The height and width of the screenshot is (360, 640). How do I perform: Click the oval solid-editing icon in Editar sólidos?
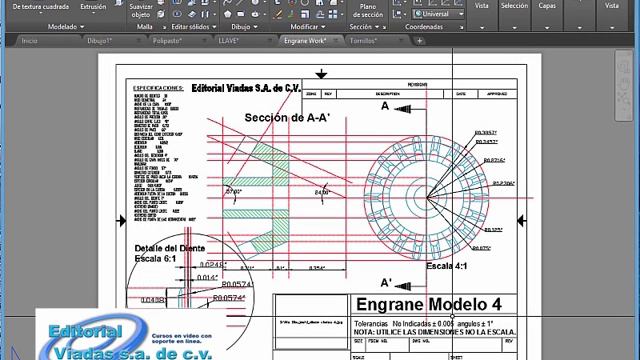(177, 14)
